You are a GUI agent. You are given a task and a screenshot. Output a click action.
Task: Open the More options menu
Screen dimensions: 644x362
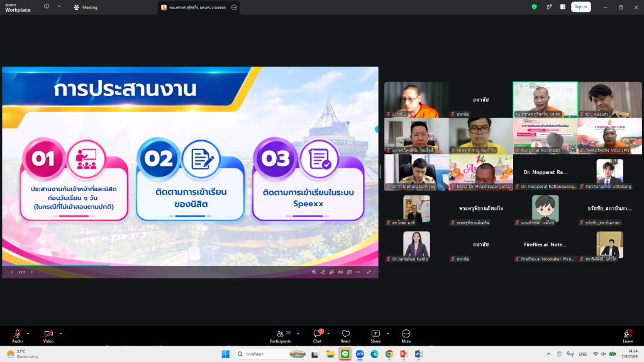(406, 336)
